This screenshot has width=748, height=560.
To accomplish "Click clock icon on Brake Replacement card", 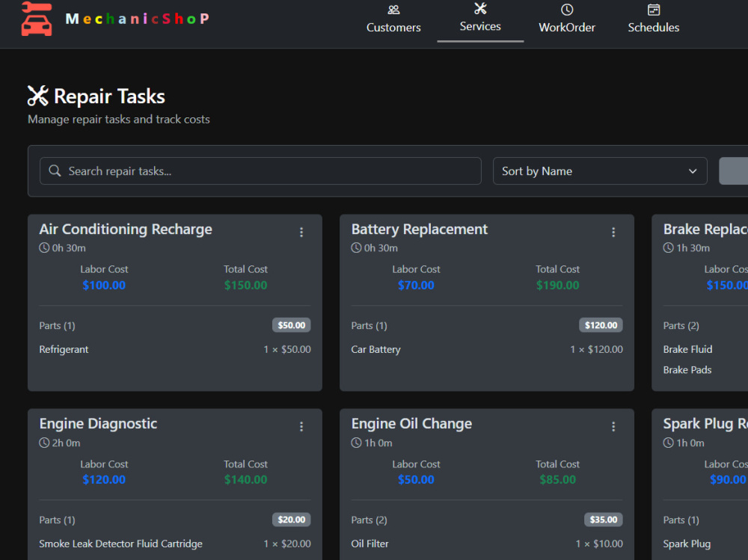I will [x=668, y=247].
